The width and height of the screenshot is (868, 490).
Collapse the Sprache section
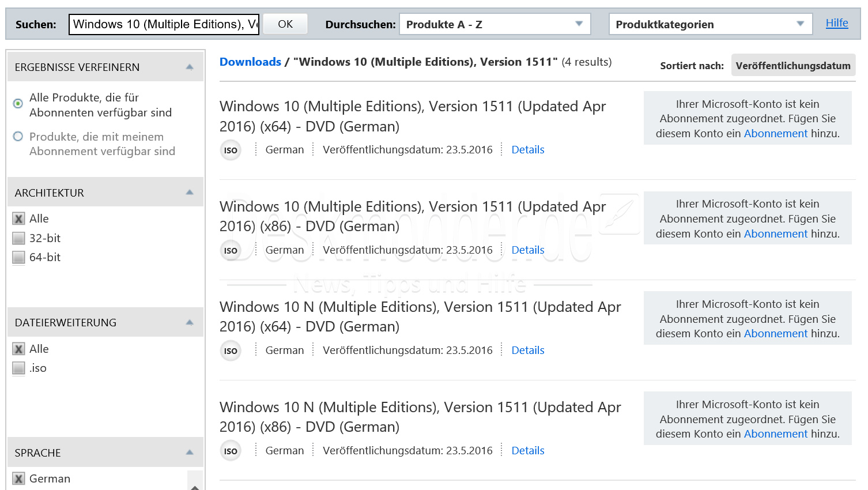click(x=190, y=453)
